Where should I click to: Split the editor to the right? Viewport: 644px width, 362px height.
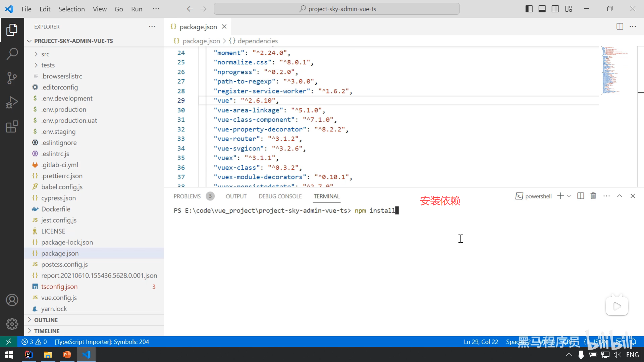pos(620,26)
